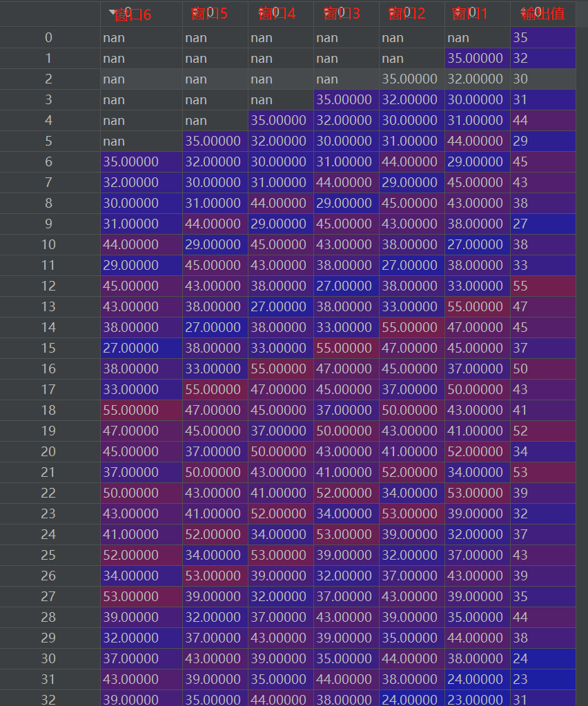The width and height of the screenshot is (588, 706).
Task: Click output value 55 in row 12
Action: pos(543,286)
